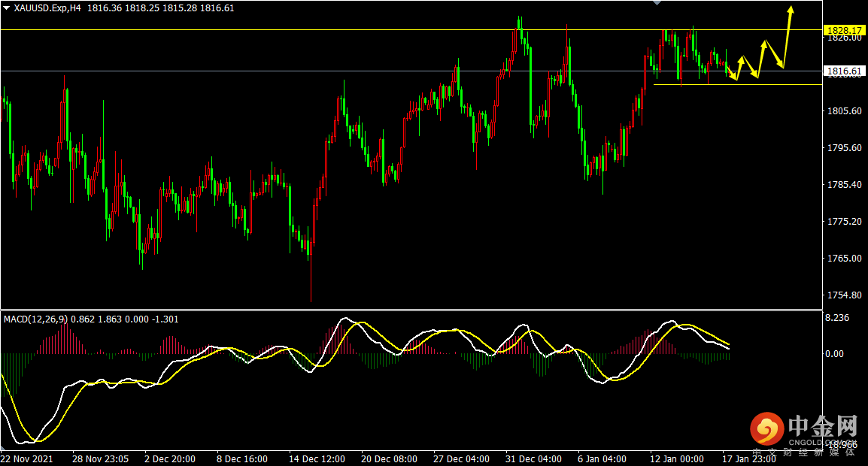Click the 1805.60 price axis value
This screenshot has width=868, height=466.
[x=844, y=111]
